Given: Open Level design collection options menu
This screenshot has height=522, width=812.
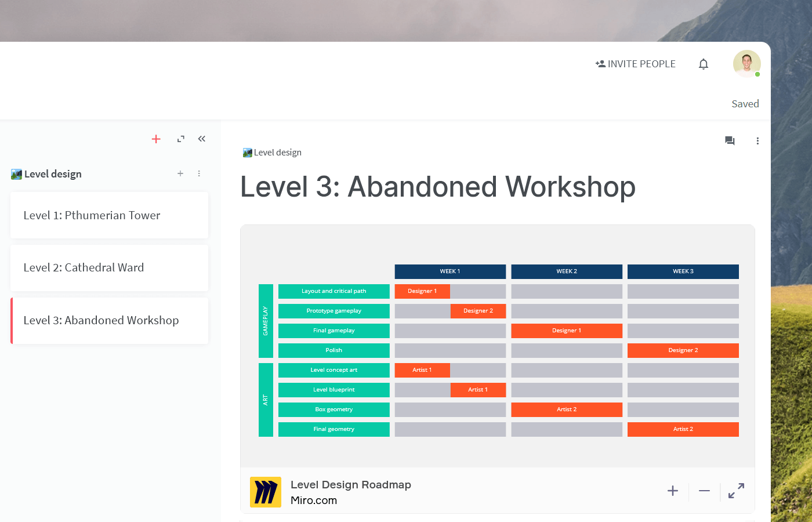Looking at the screenshot, I should [x=199, y=173].
